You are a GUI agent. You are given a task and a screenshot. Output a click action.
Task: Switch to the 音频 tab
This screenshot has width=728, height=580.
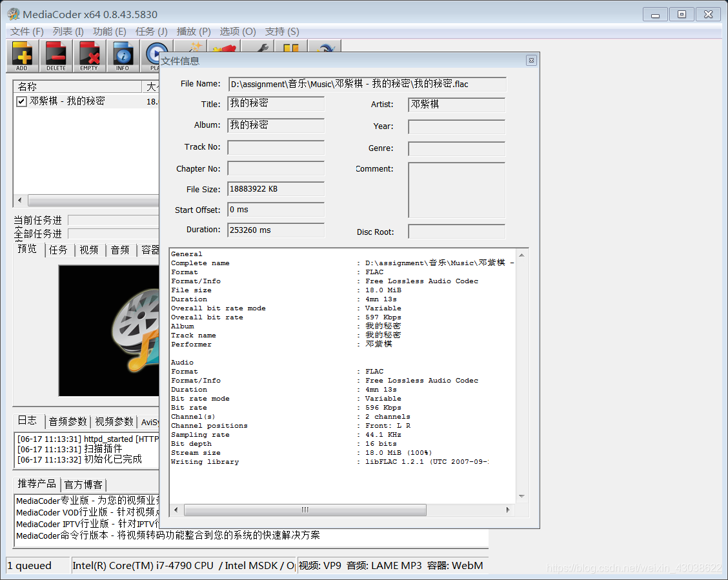(120, 250)
